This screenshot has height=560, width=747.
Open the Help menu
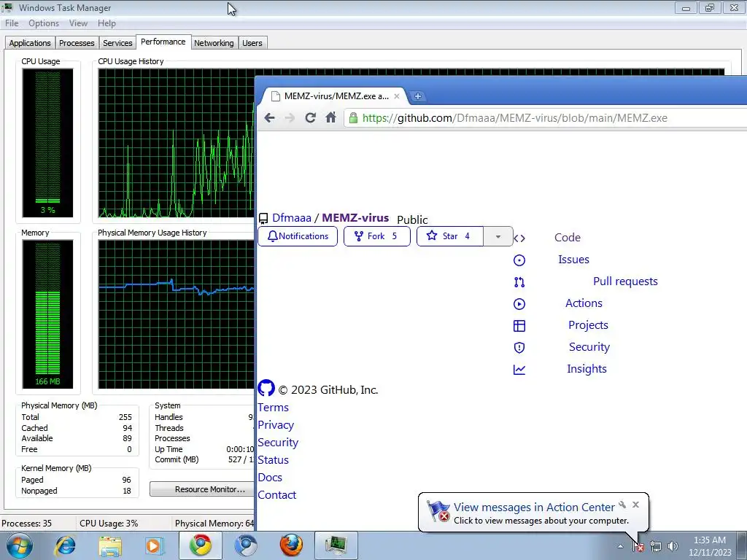pyautogui.click(x=107, y=23)
